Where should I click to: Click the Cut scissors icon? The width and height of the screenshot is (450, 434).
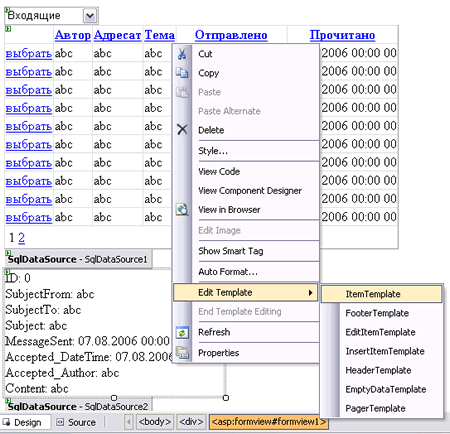pyautogui.click(x=182, y=54)
